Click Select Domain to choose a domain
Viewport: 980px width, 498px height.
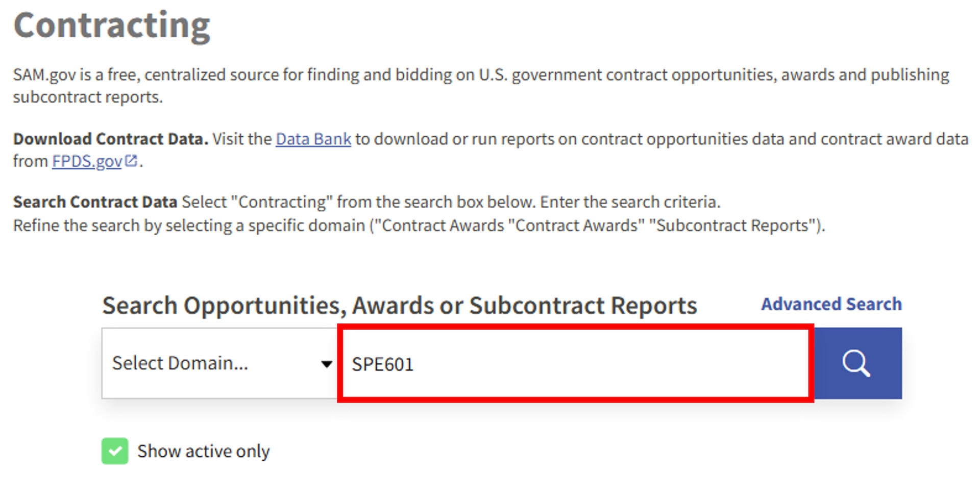point(219,363)
